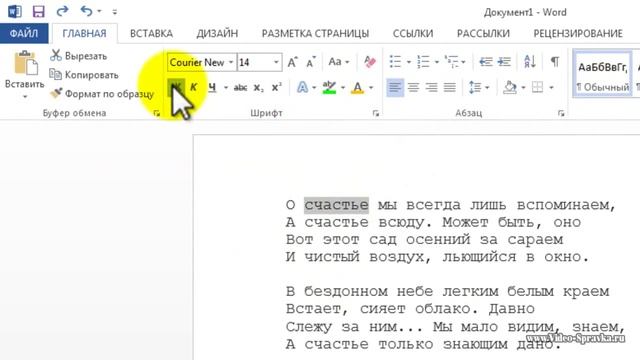Image resolution: width=640 pixels, height=360 pixels.
Task: Toggle subscript x₂ formatting
Action: (x=258, y=87)
